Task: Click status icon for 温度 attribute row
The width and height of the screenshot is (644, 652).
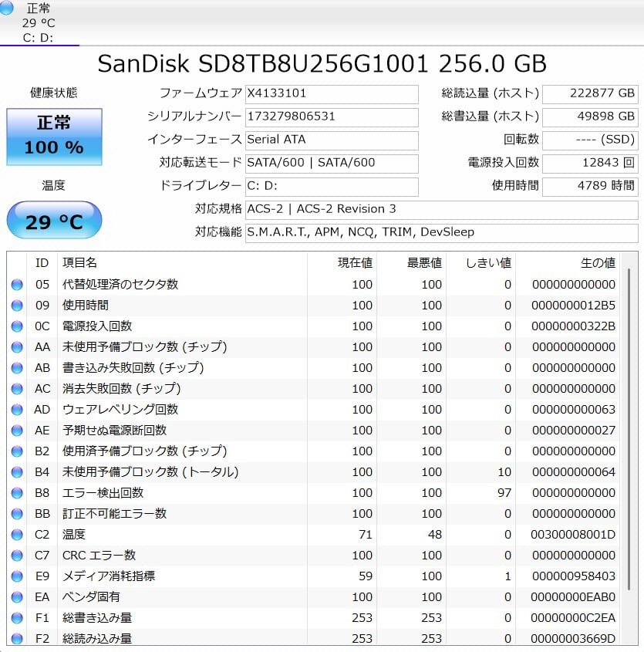Action: (x=16, y=535)
